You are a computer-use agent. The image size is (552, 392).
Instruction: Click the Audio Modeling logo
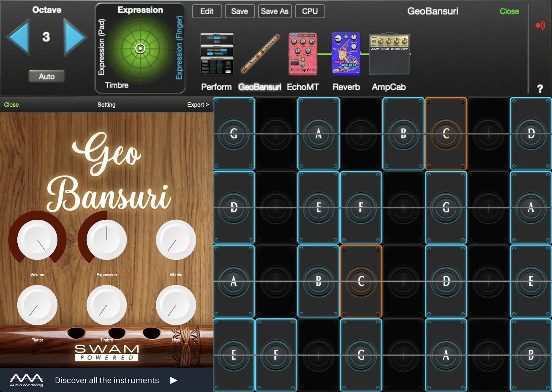(26, 380)
